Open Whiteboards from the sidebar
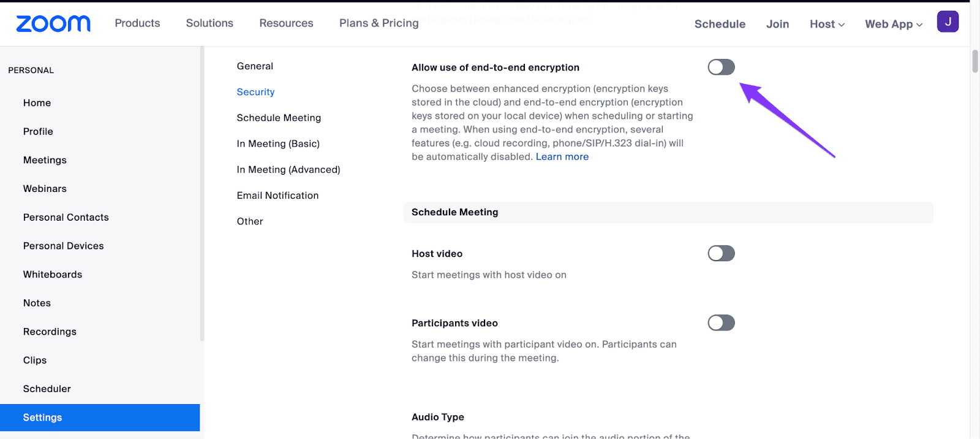The height and width of the screenshot is (439, 980). [x=52, y=274]
